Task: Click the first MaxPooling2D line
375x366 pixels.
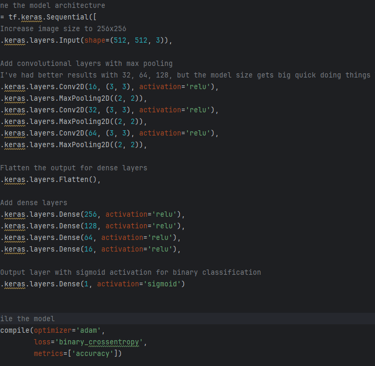Action: click(x=74, y=98)
